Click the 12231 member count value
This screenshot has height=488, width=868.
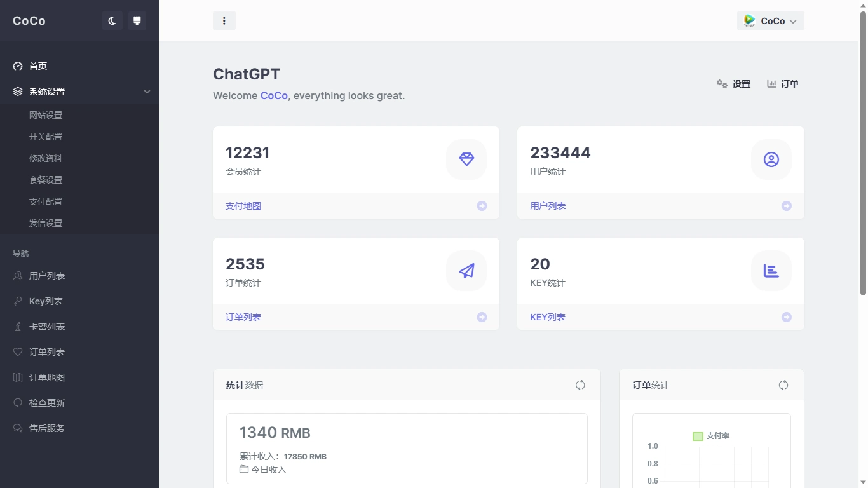point(248,153)
